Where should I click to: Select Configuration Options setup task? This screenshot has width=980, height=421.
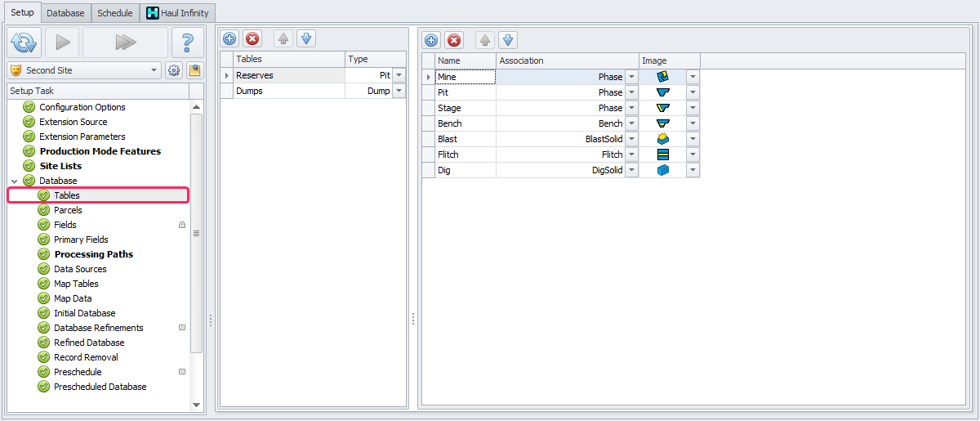[82, 107]
